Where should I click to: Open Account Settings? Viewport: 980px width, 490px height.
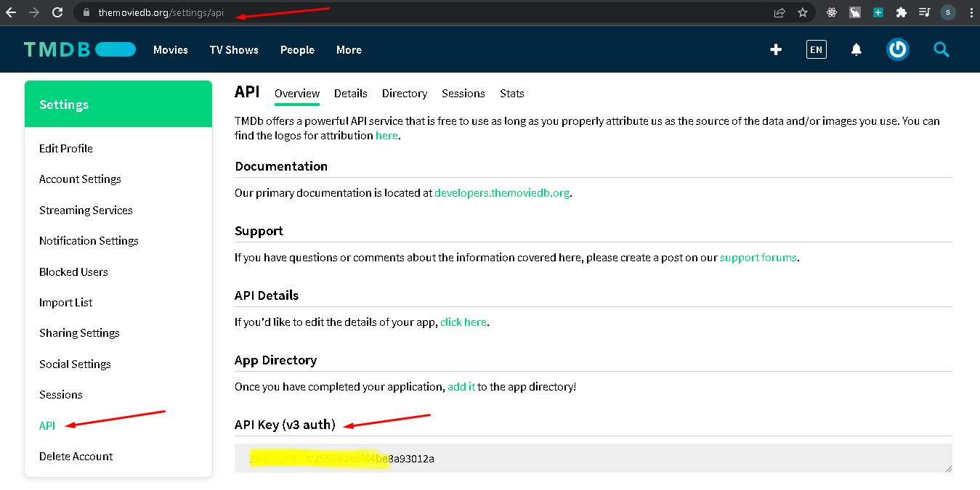[x=80, y=179]
